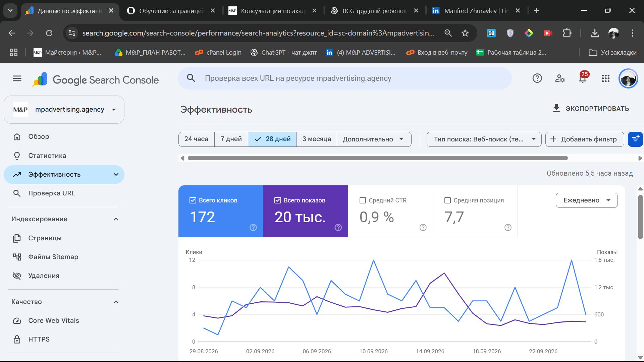Open the Ежедневно granularity dropdown

point(587,200)
